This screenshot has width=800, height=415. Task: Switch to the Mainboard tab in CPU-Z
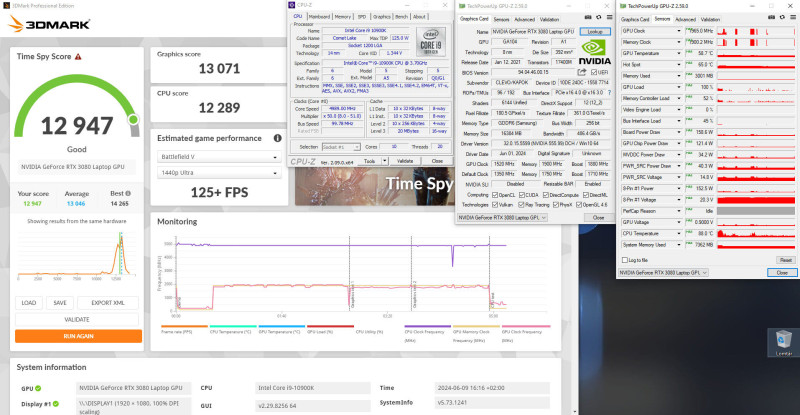tap(319, 16)
